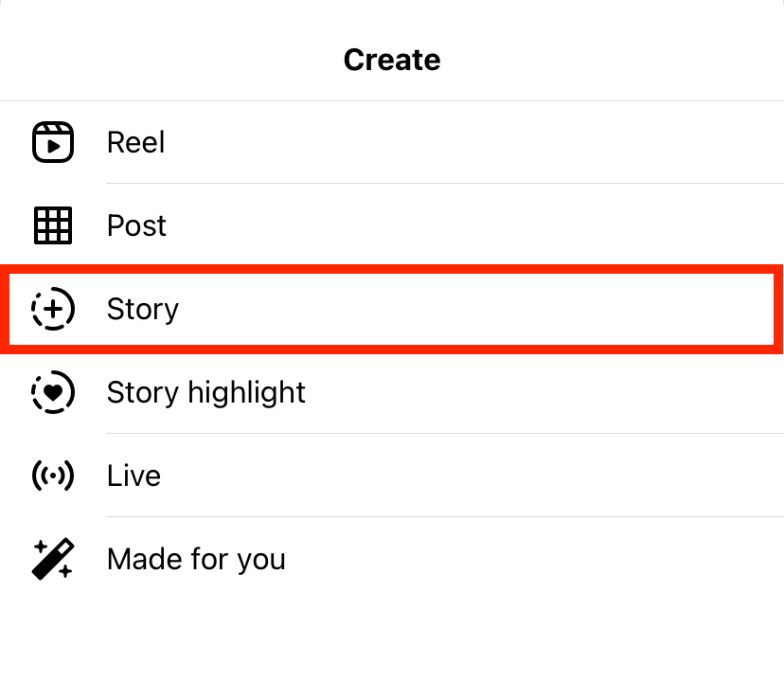Create a new grid Post
This screenshot has height=682, width=784.
coord(392,225)
